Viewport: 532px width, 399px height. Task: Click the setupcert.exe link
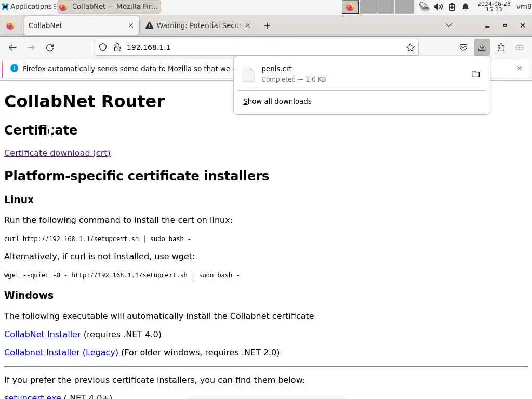pos(33,396)
